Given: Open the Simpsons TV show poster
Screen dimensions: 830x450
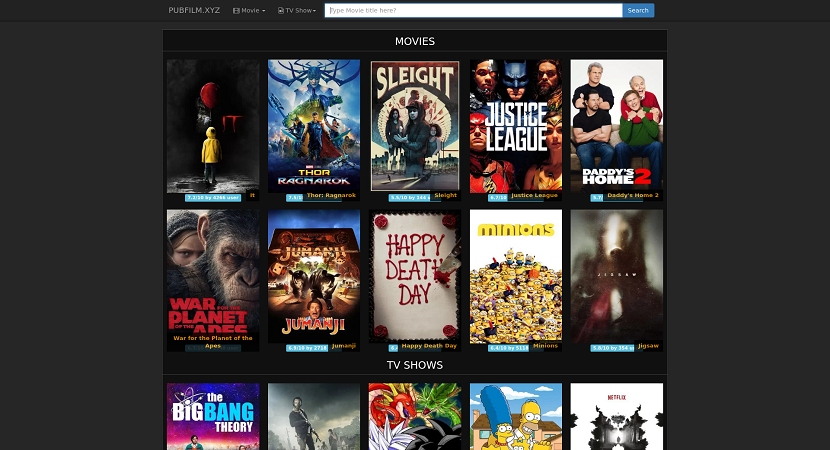Looking at the screenshot, I should coord(516,417).
